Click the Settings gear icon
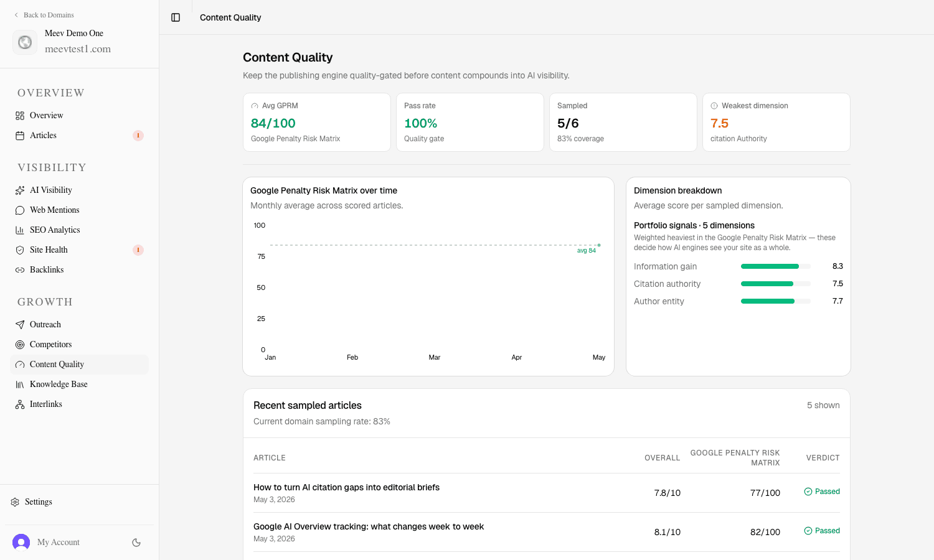This screenshot has height=560, width=934. (x=15, y=502)
